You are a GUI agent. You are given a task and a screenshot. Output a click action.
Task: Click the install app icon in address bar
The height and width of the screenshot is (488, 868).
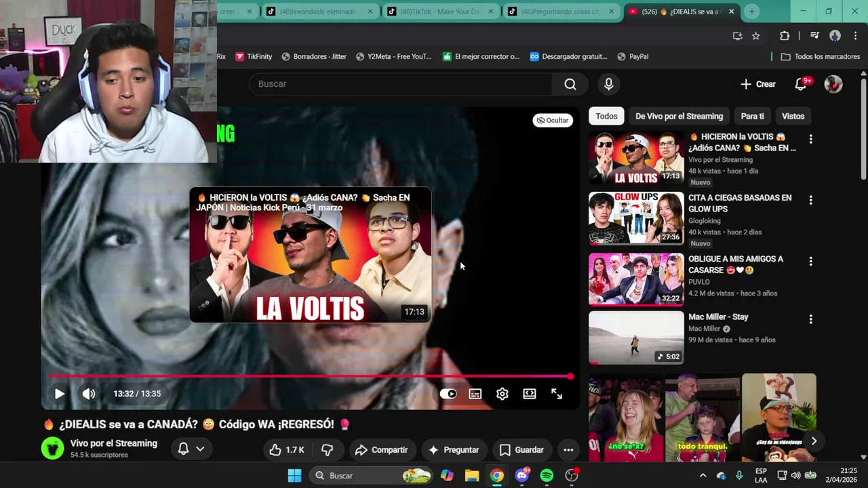click(737, 36)
